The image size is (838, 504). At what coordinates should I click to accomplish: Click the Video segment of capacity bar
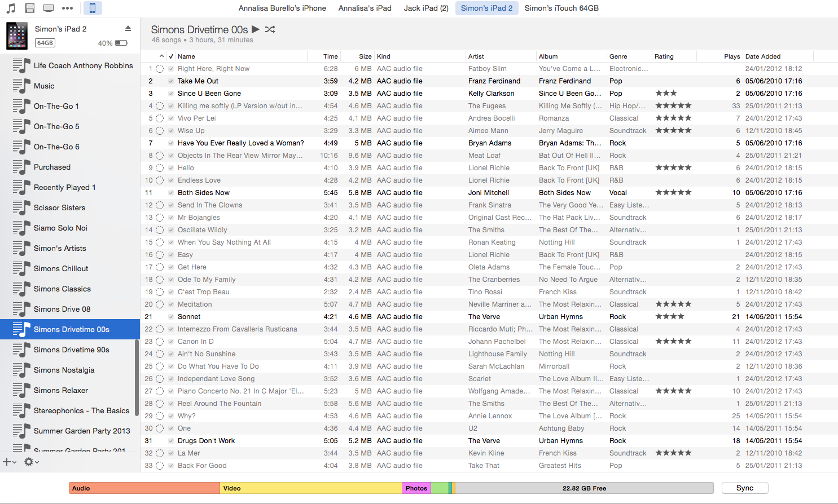[311, 488]
